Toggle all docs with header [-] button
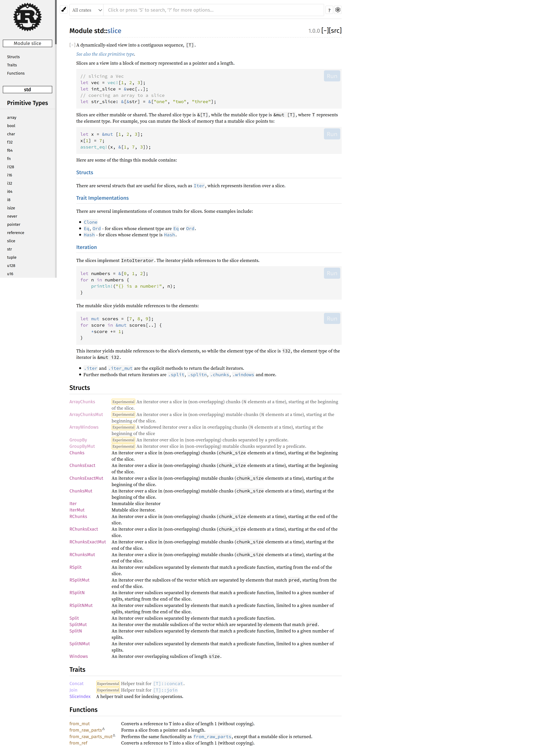The height and width of the screenshot is (756, 541). (x=325, y=31)
